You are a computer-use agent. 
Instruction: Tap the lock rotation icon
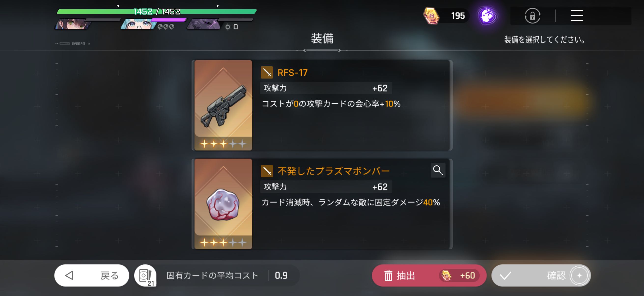[532, 16]
